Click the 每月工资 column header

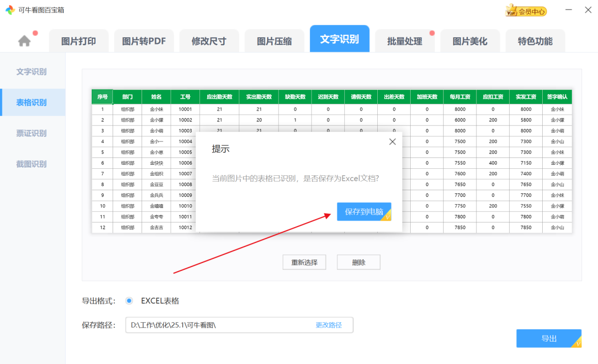point(460,97)
